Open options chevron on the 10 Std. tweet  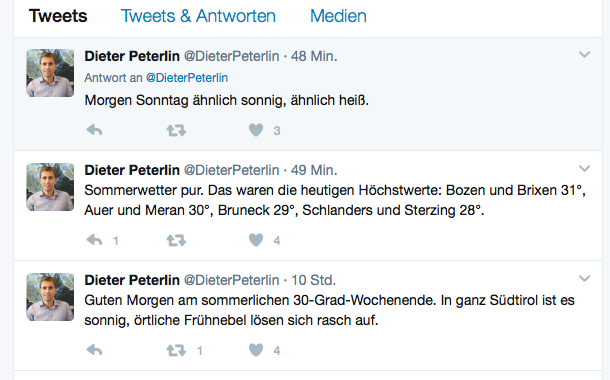click(x=584, y=278)
